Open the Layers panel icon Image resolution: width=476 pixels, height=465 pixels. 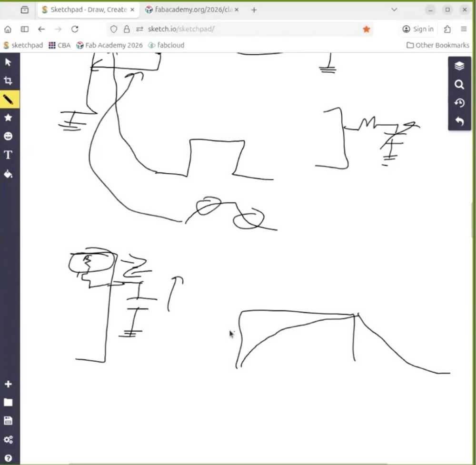(x=459, y=66)
